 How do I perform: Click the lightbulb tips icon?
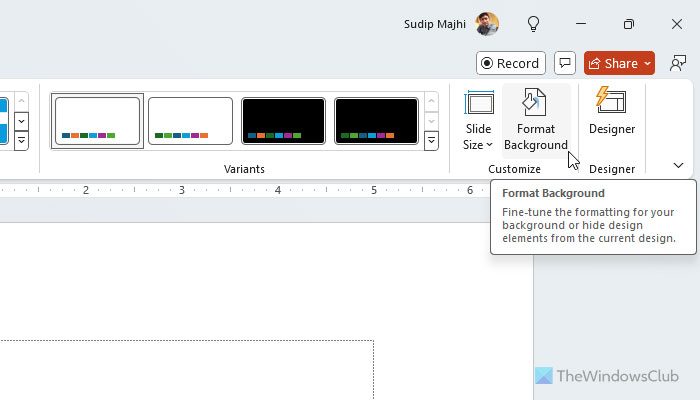[x=533, y=24]
